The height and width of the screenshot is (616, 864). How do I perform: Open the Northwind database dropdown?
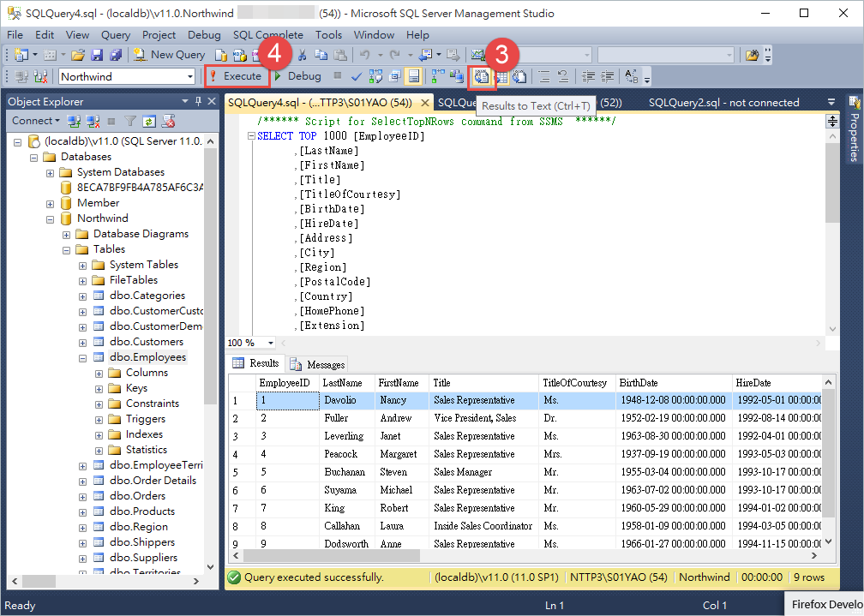pyautogui.click(x=190, y=76)
